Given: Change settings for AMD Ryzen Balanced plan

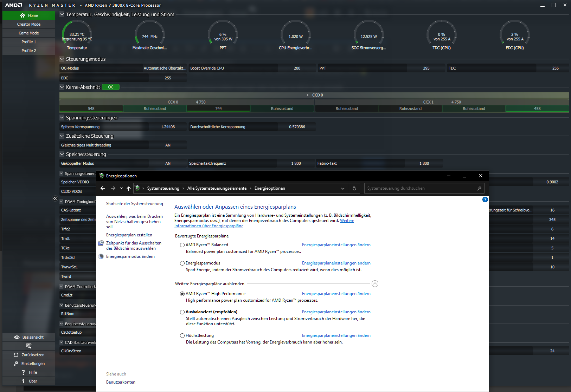Looking at the screenshot, I should click(x=336, y=245).
